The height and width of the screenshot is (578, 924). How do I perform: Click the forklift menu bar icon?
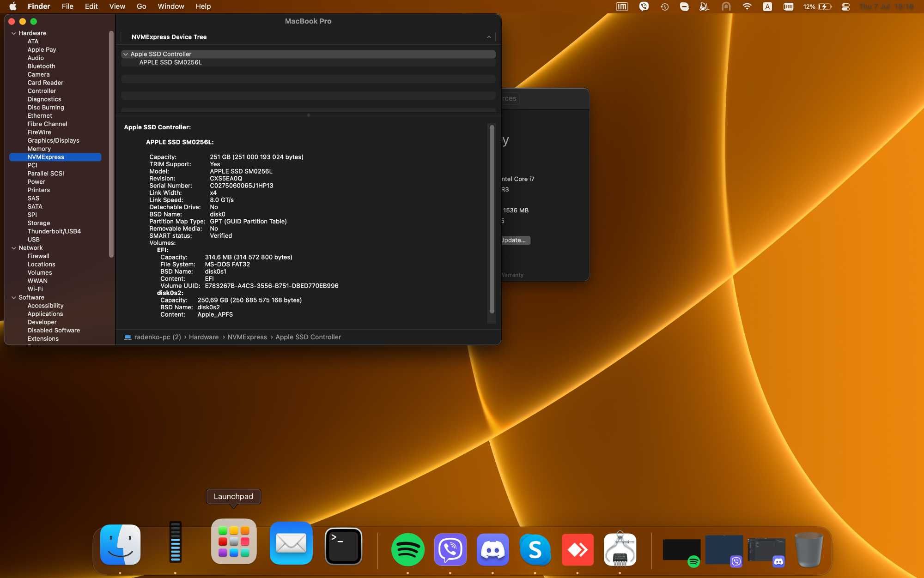705,6
